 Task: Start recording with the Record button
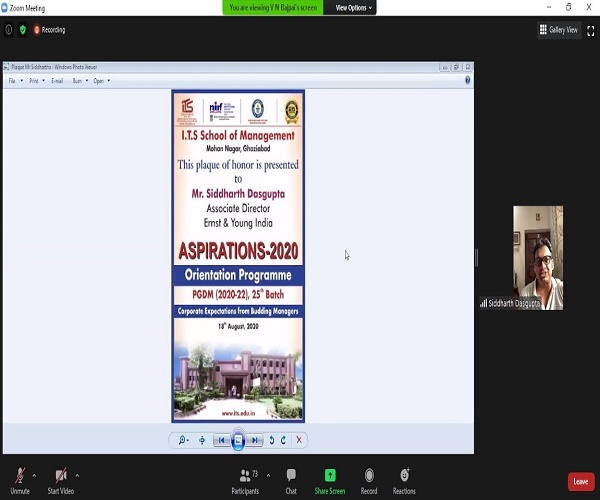[x=369, y=481]
